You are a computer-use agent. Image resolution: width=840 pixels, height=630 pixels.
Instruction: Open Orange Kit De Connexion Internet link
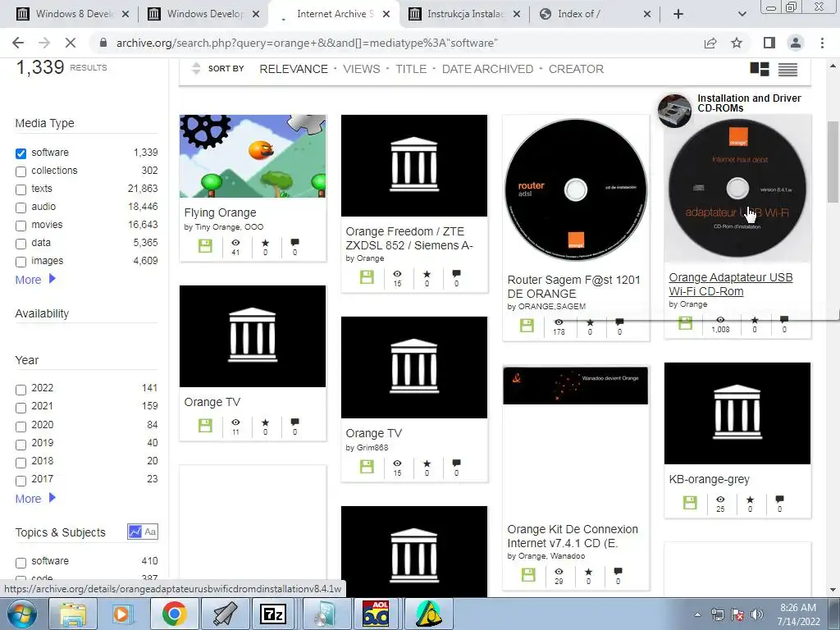[572, 536]
